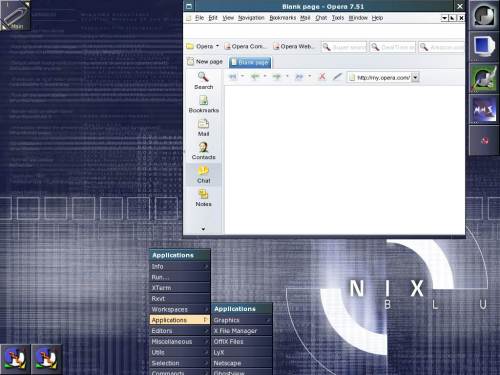The image size is (500, 375).
Task: Click the menu bar page icon before File
Action: (189, 18)
